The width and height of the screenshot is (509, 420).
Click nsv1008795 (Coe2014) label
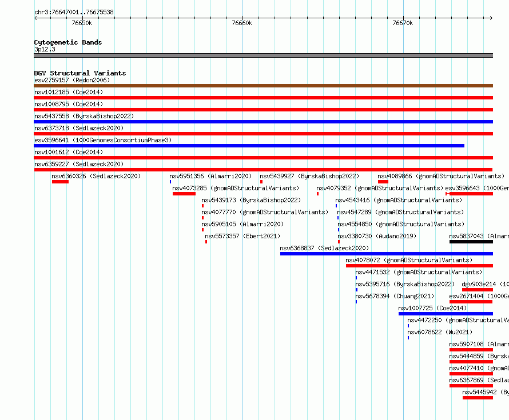point(69,104)
